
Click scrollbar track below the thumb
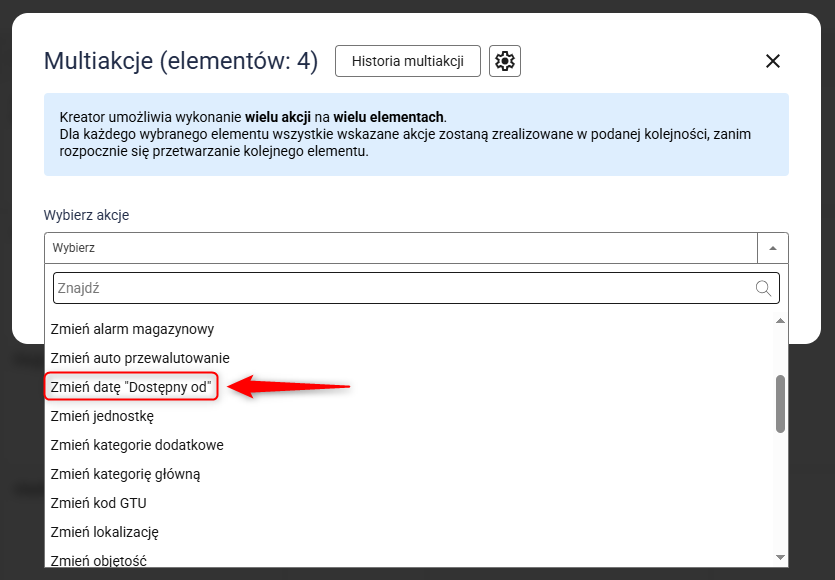[x=780, y=490]
